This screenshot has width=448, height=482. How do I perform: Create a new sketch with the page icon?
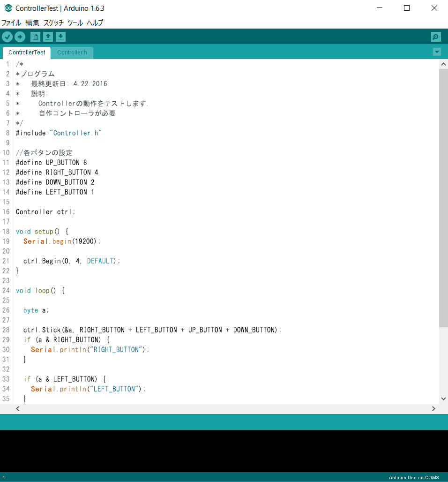[x=35, y=37]
